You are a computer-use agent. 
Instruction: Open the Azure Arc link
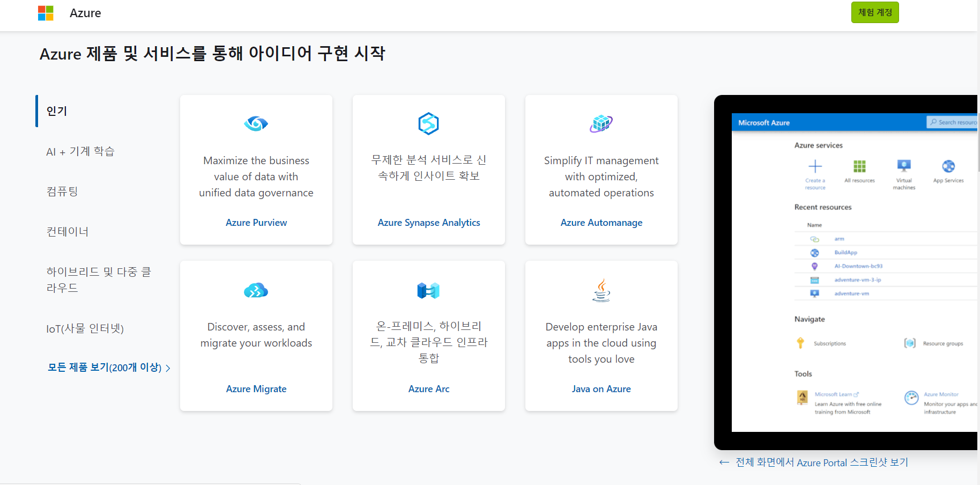pyautogui.click(x=429, y=389)
